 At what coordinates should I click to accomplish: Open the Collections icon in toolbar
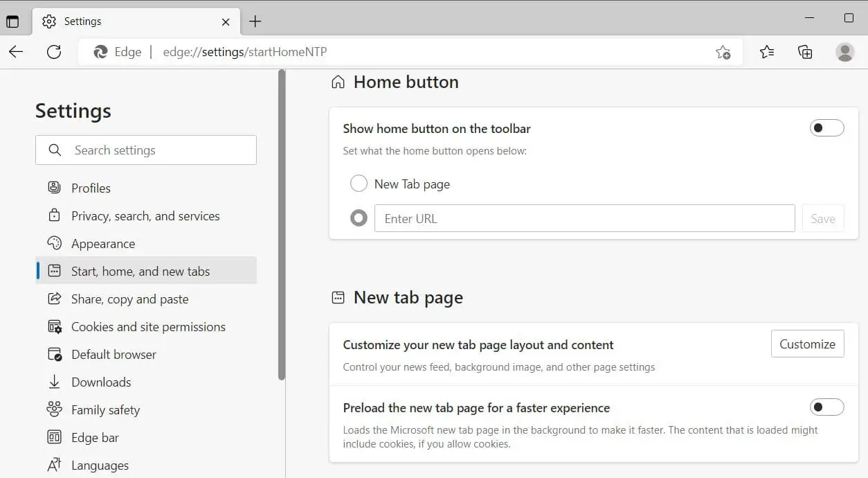(x=805, y=52)
